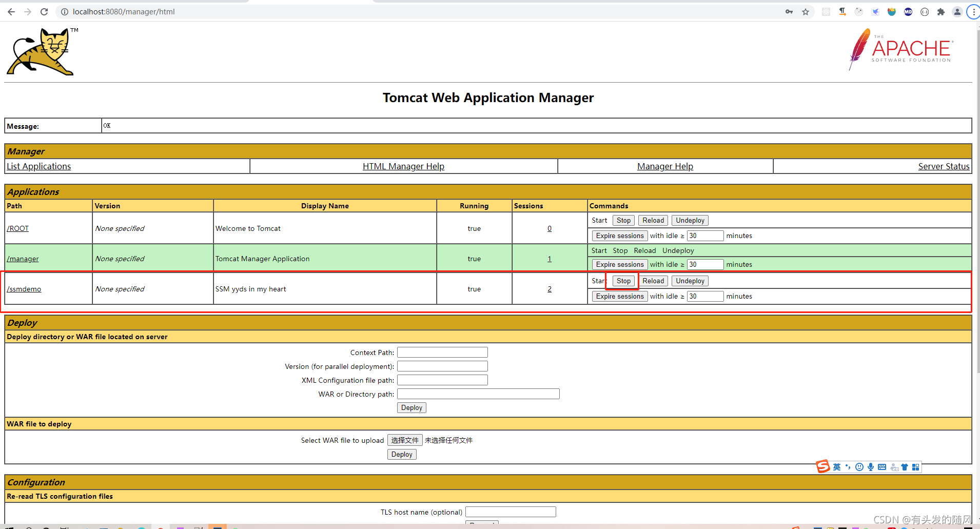Click the XML Configuration file path field

pos(442,380)
